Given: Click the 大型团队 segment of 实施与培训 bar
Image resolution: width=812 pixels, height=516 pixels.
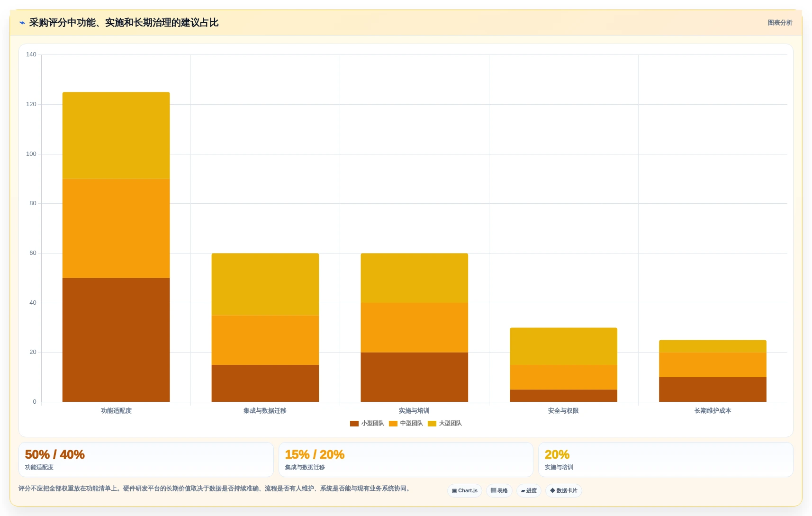Looking at the screenshot, I should pos(415,278).
